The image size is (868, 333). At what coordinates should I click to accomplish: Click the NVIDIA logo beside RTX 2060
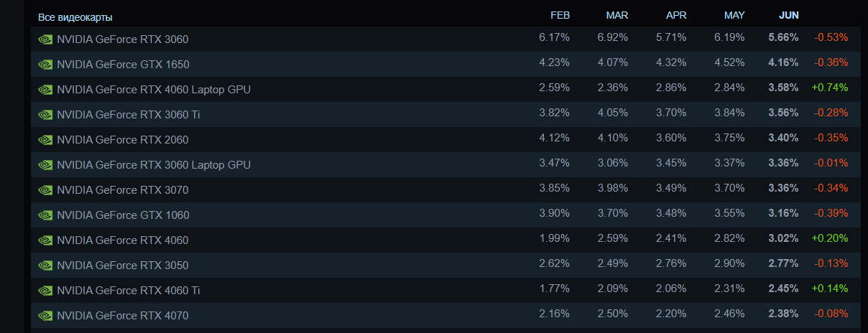click(45, 140)
